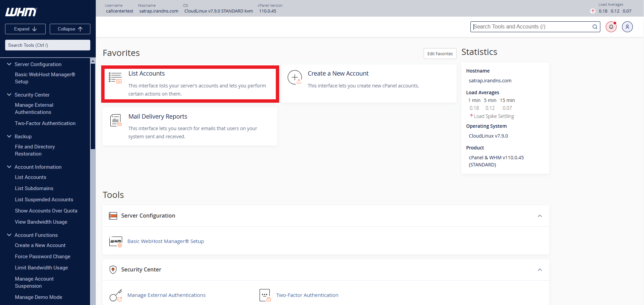
Task: Click the Manage External Authentications key icon
Action: pyautogui.click(x=115, y=295)
